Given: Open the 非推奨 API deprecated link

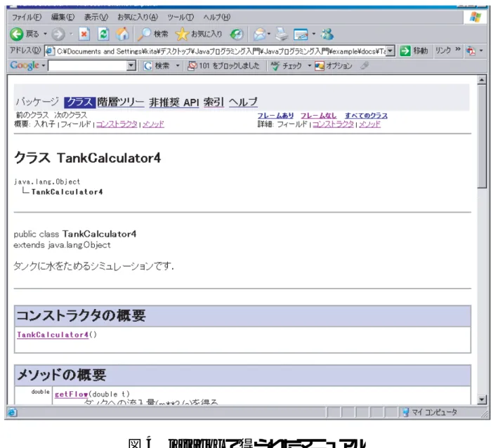Looking at the screenshot, I should (x=174, y=103).
